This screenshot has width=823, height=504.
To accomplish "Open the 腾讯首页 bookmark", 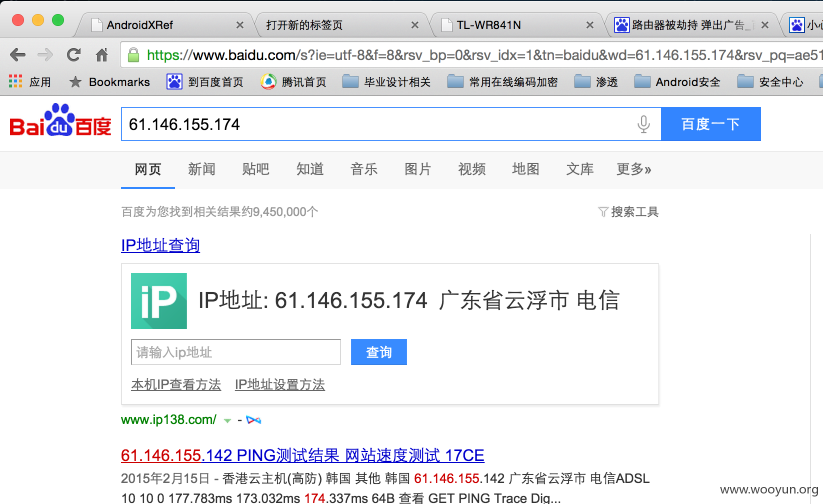I will click(x=293, y=81).
